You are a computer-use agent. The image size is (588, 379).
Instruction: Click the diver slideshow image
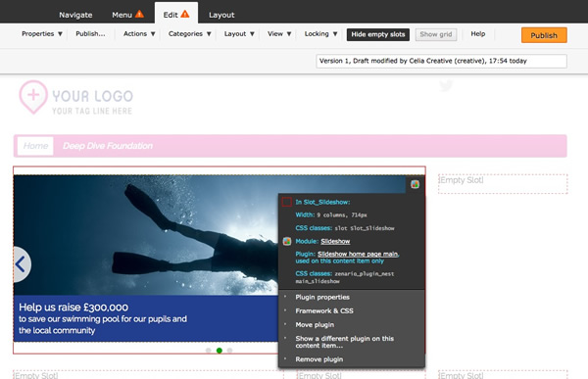coord(145,235)
